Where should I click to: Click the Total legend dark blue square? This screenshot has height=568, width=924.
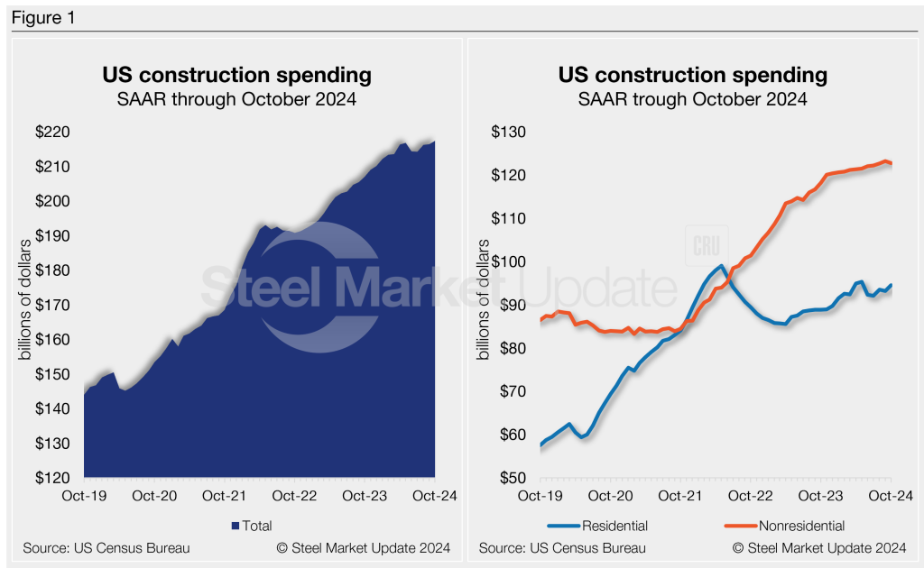pyautogui.click(x=236, y=526)
